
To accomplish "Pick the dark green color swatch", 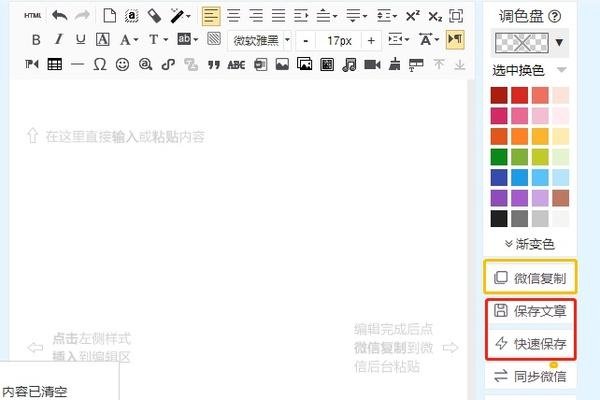I will click(499, 157).
